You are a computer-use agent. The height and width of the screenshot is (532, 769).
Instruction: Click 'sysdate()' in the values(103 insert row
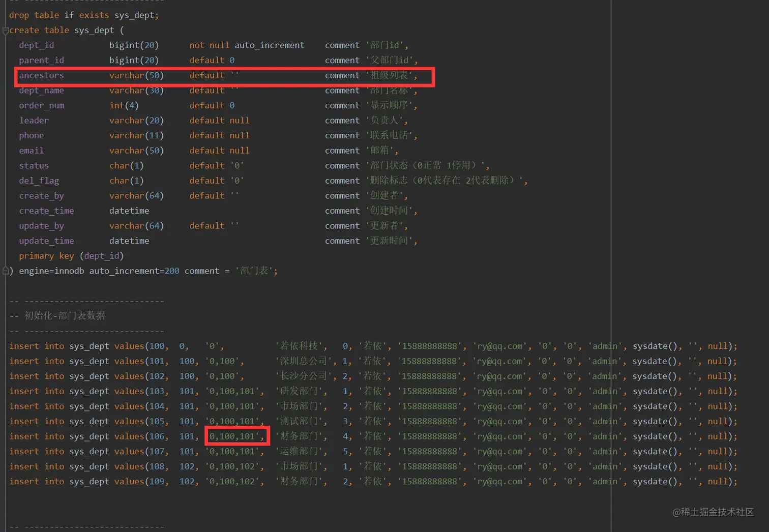pyautogui.click(x=655, y=391)
